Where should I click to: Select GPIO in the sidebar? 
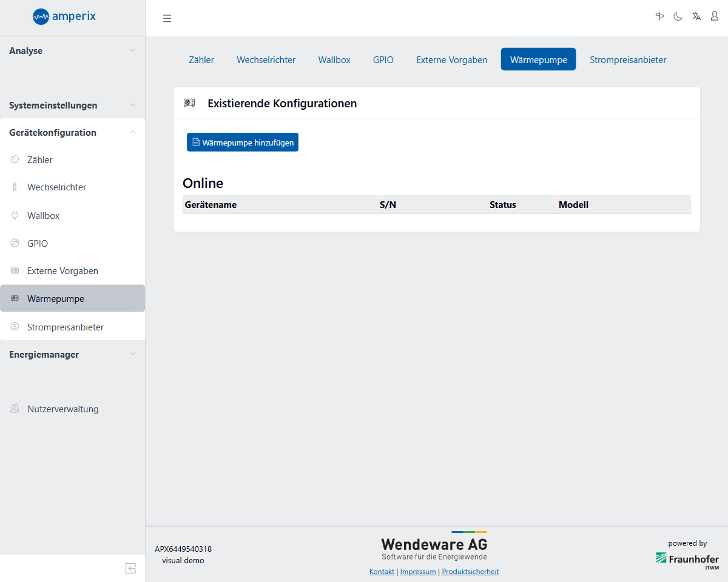pyautogui.click(x=38, y=243)
